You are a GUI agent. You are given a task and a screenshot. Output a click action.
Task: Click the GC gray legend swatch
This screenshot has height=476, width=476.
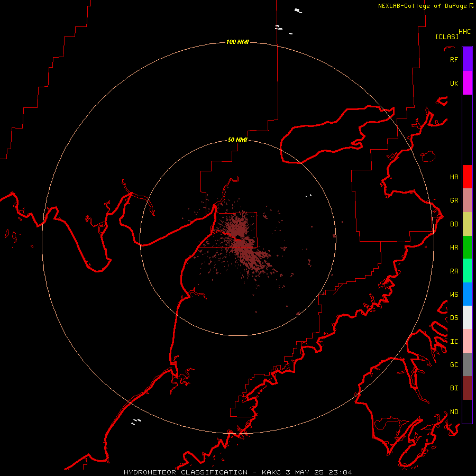coord(467,364)
